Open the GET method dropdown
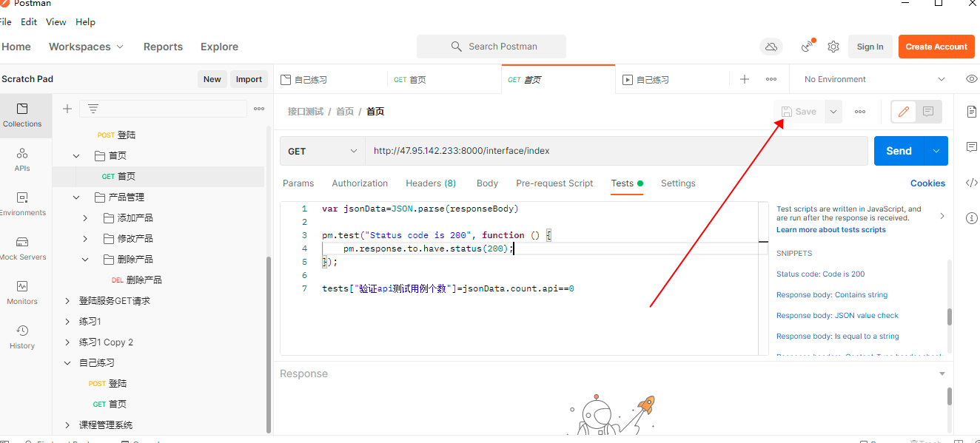Viewport: 980px width, 443px height. coord(323,151)
